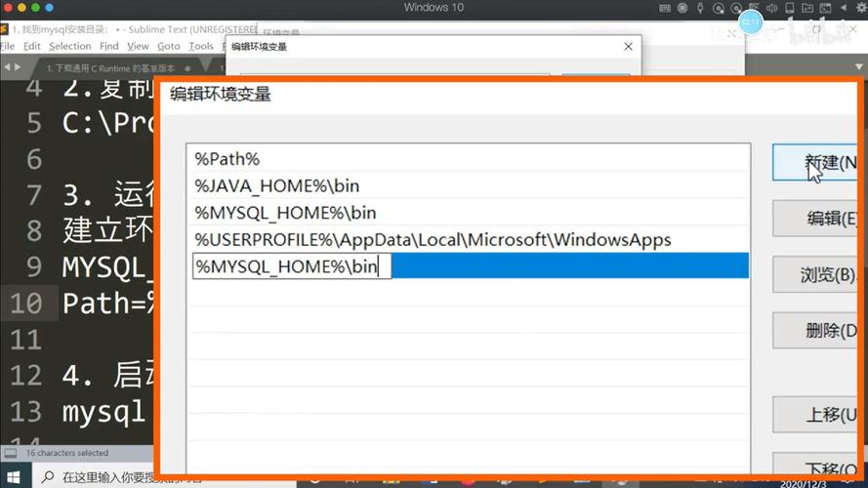The image size is (868, 488).
Task: Click the right tab scroll arrow
Action: coord(17,67)
